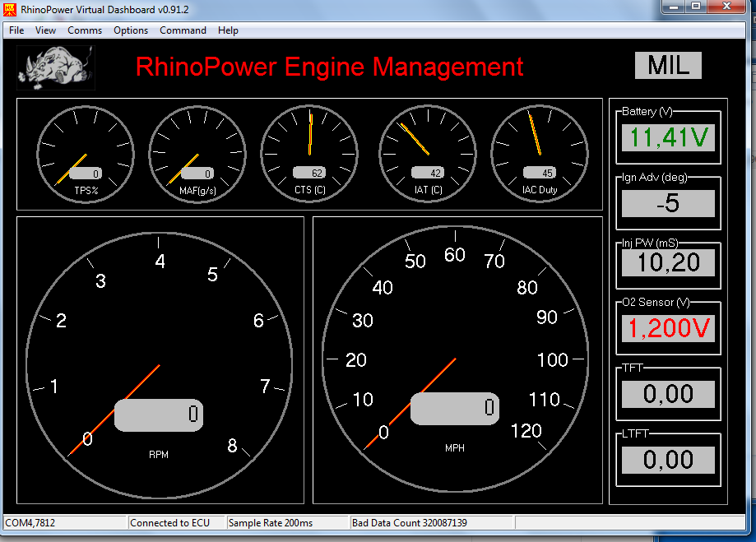Viewport: 756px width, 542px height.
Task: Open the View menu
Action: 45,30
